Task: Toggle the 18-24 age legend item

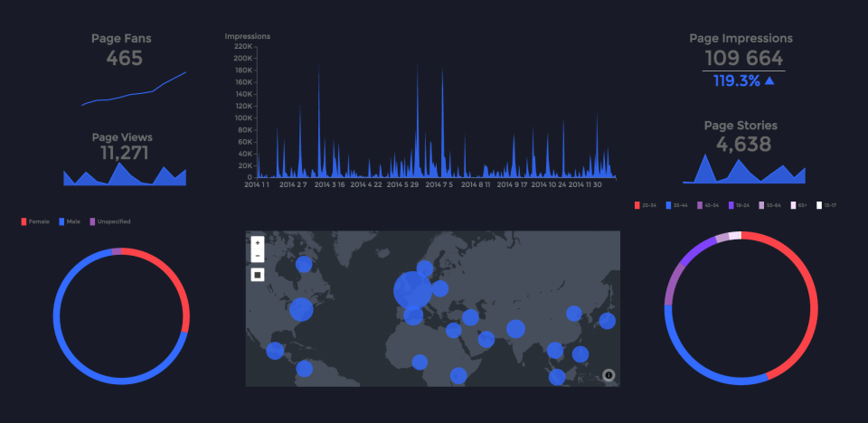Action: click(740, 205)
